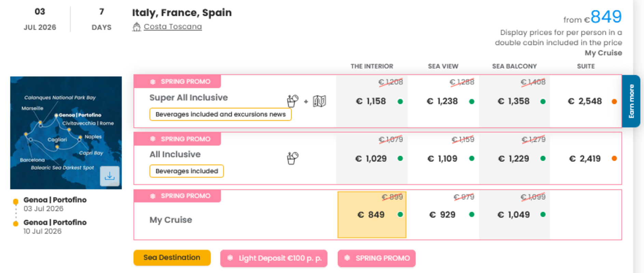Click the snowflake icon on Light Deposit badge
The height and width of the screenshot is (273, 644).
coord(230,258)
